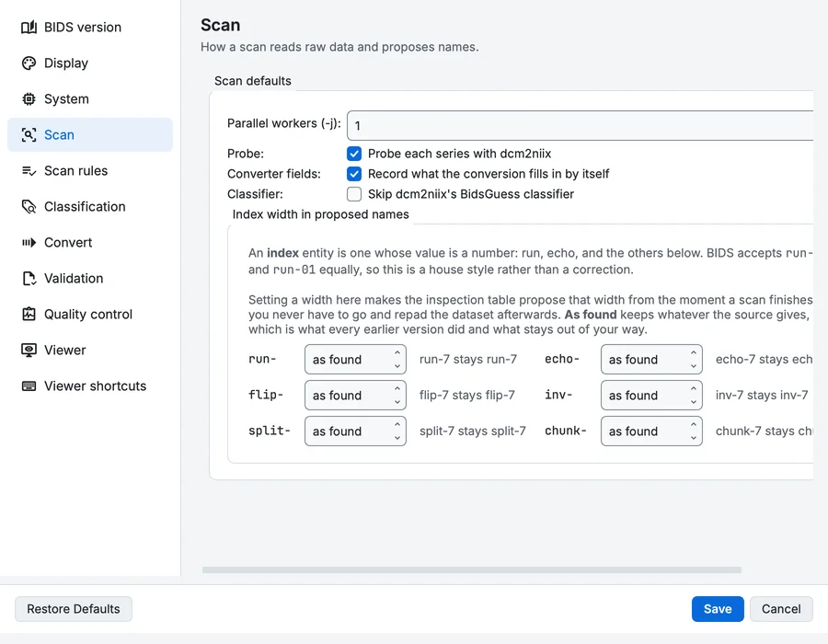Click the 'Classifier:' label
The image size is (828, 644).
point(255,194)
